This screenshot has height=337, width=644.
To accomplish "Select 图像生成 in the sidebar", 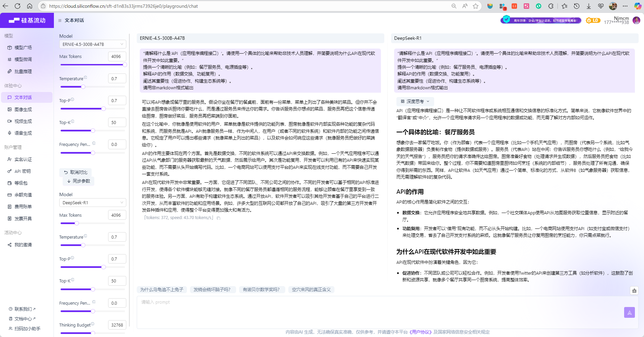I will pyautogui.click(x=23, y=110).
